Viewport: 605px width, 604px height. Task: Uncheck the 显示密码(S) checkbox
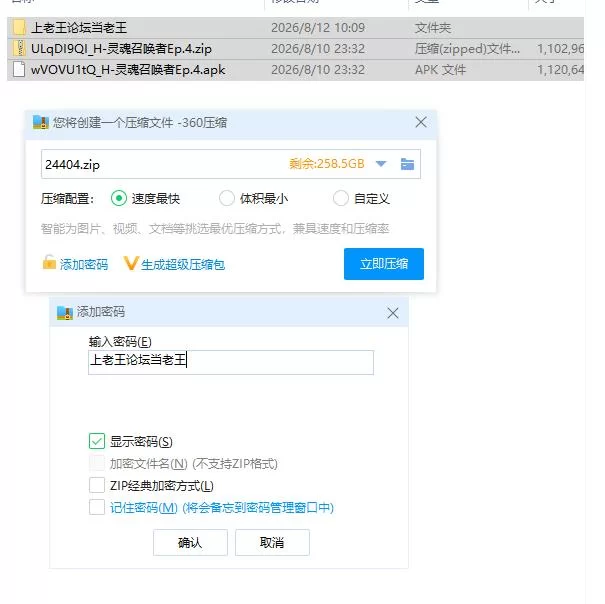[96, 441]
